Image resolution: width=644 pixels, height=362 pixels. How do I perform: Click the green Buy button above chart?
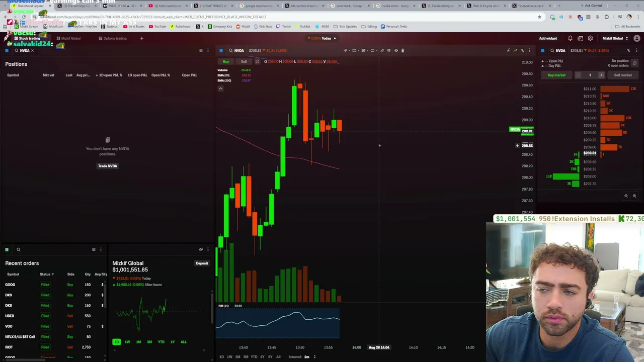(x=226, y=61)
